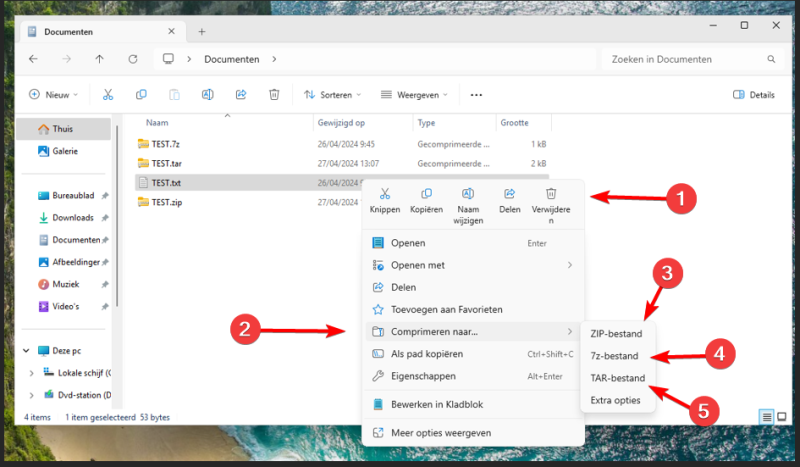This screenshot has width=800, height=467.
Task: Select Eigenschappen in context menu
Action: tap(424, 376)
